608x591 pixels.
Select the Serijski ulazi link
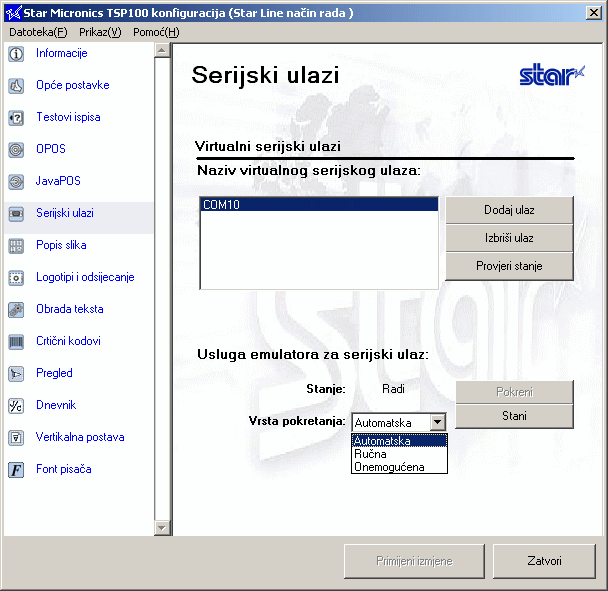[65, 213]
